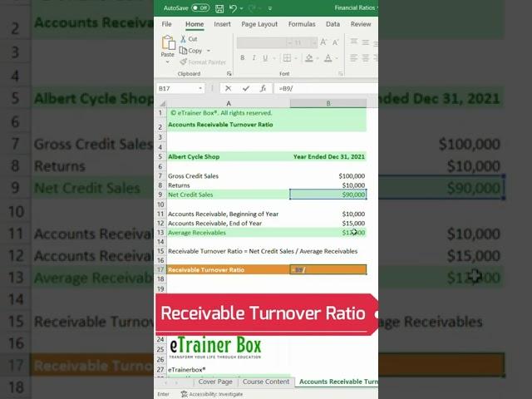Select the Net Credit Sales $90,000 cell
532x399 pixels.
coord(328,195)
